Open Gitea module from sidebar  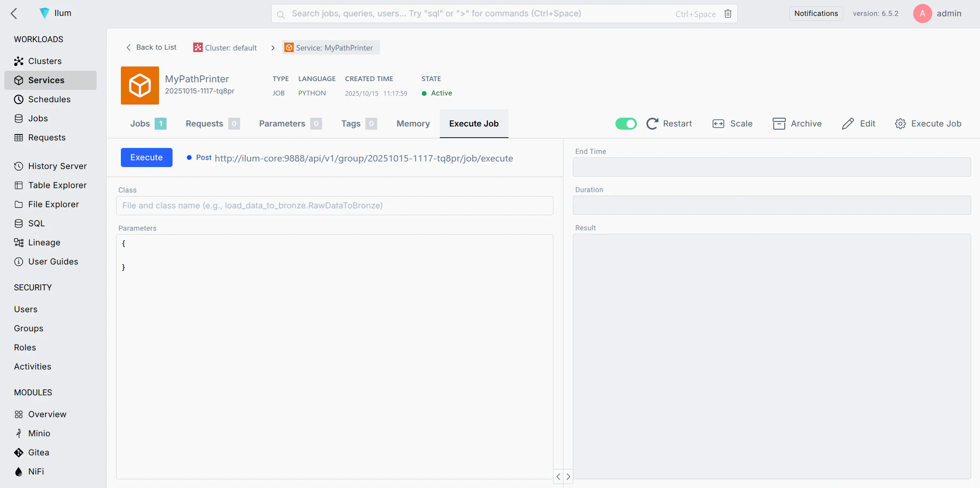click(39, 453)
